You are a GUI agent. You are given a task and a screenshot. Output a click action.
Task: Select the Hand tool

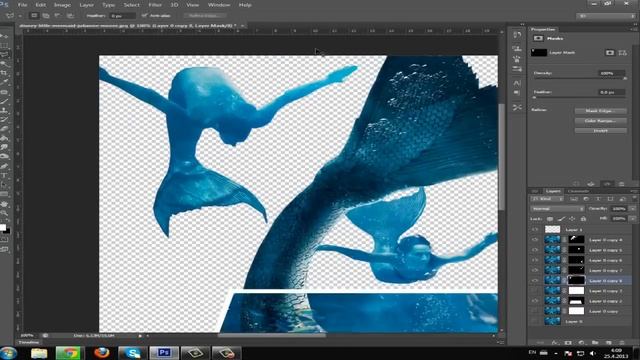click(4, 204)
